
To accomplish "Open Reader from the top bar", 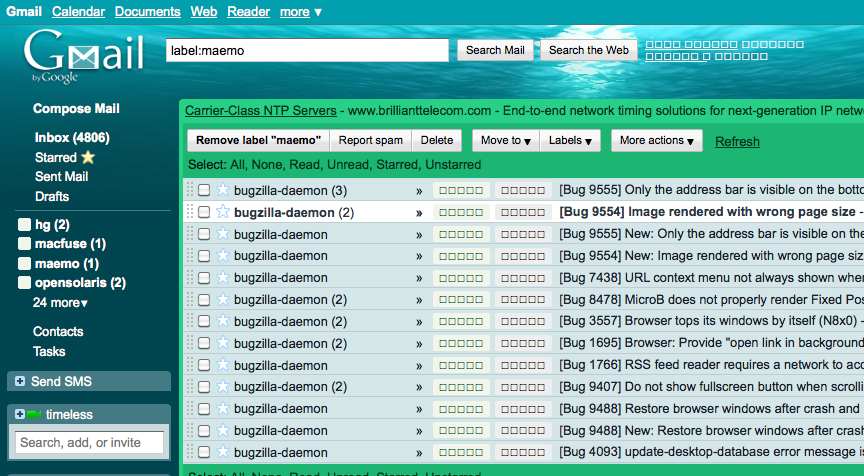I will pos(249,12).
